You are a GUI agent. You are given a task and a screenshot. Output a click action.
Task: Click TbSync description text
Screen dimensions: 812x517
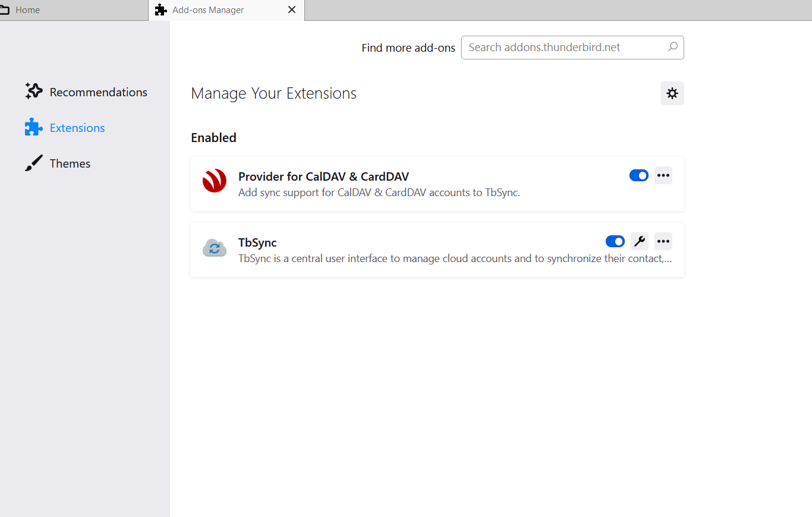pos(455,258)
